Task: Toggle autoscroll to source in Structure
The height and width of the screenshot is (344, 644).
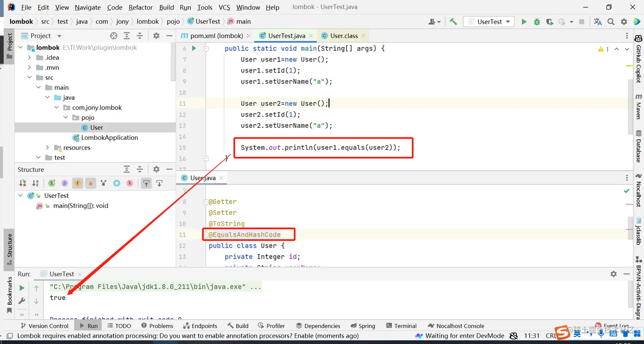Action: [x=146, y=183]
